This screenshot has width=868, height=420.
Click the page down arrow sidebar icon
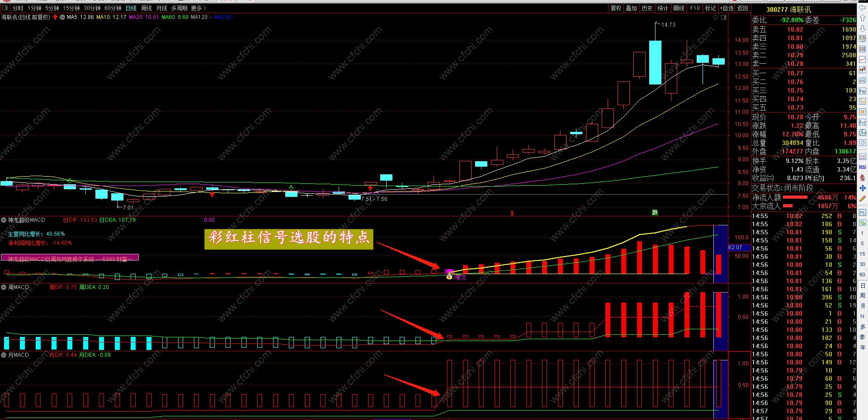pyautogui.click(x=863, y=28)
